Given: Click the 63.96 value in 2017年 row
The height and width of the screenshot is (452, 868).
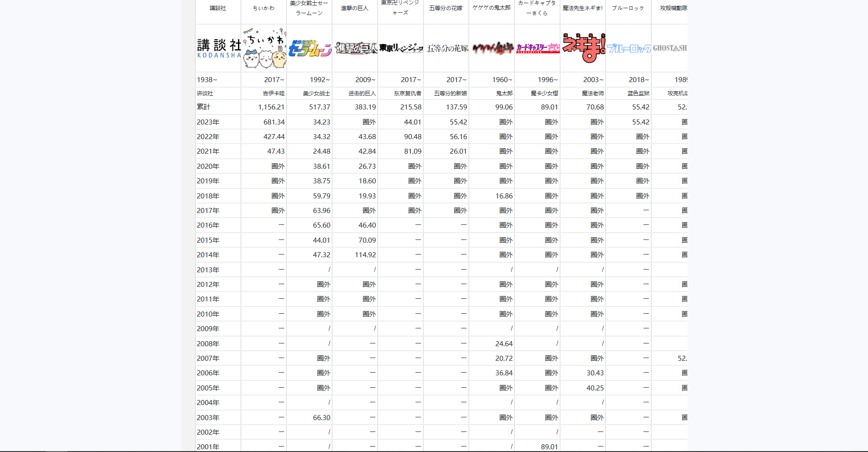Looking at the screenshot, I should tap(321, 211).
